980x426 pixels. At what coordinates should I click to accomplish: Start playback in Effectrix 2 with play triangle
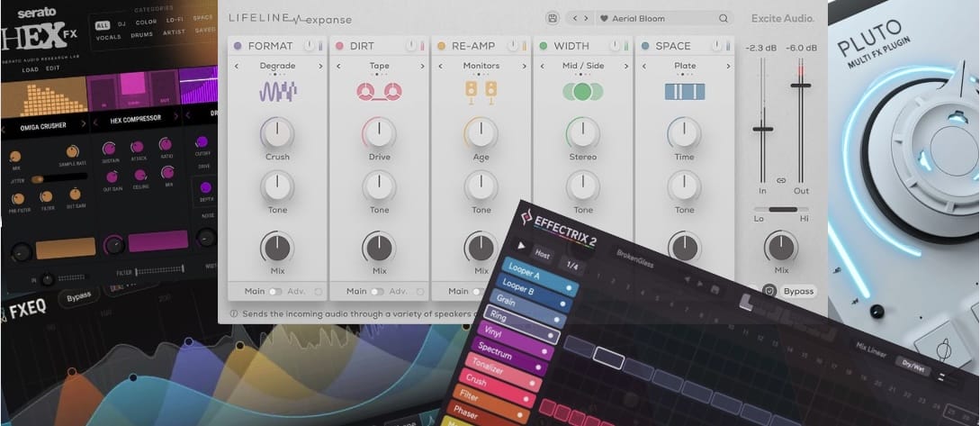[x=521, y=245]
